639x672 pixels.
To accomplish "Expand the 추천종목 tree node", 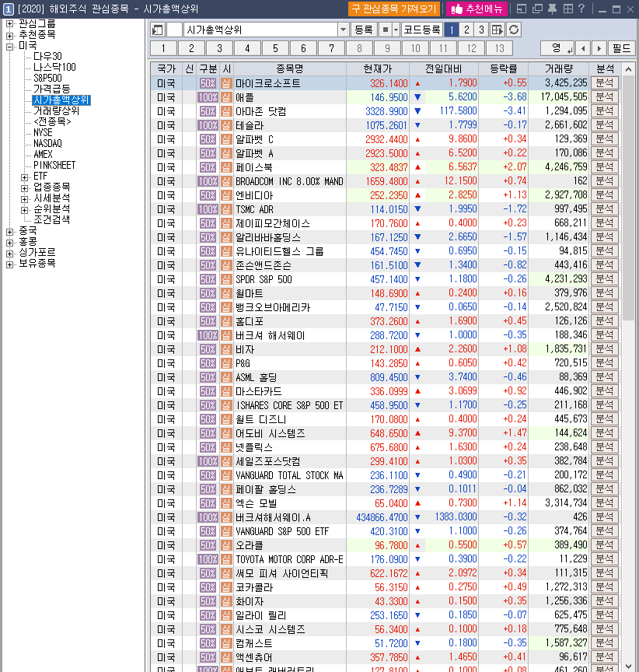I will click(x=9, y=35).
